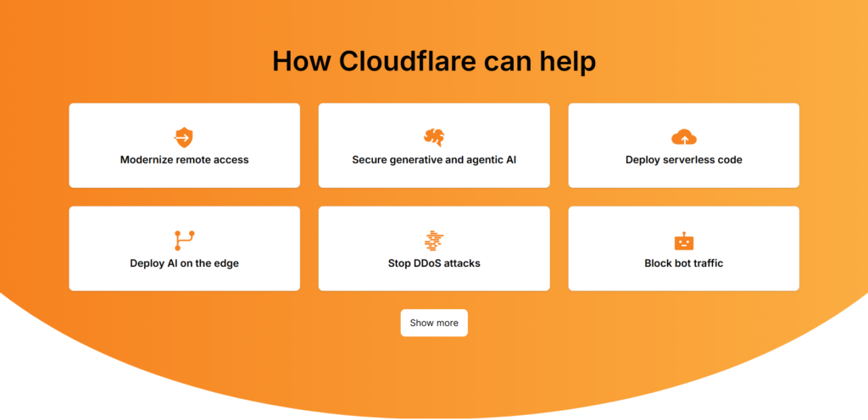Image resolution: width=868 pixels, height=420 pixels.
Task: Open Block bot traffic text link
Action: point(684,263)
